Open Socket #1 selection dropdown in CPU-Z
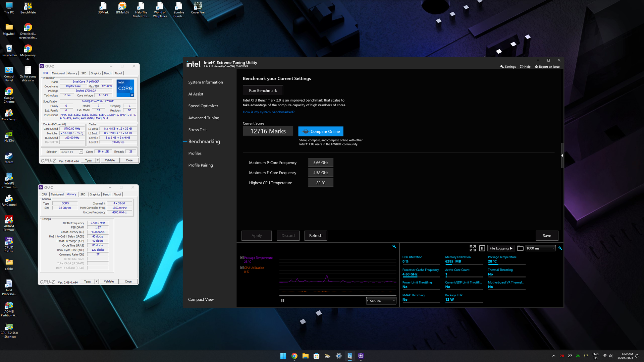Image resolution: width=644 pixels, height=362 pixels. [71, 152]
